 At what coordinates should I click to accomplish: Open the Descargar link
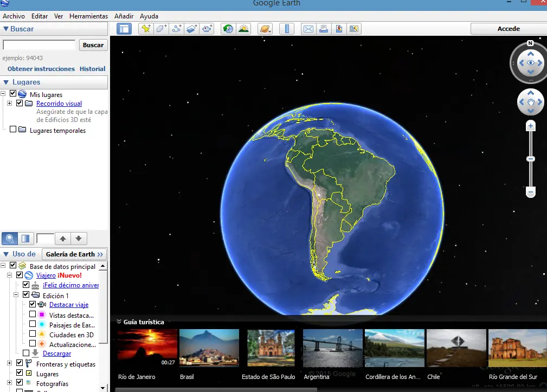[57, 354]
